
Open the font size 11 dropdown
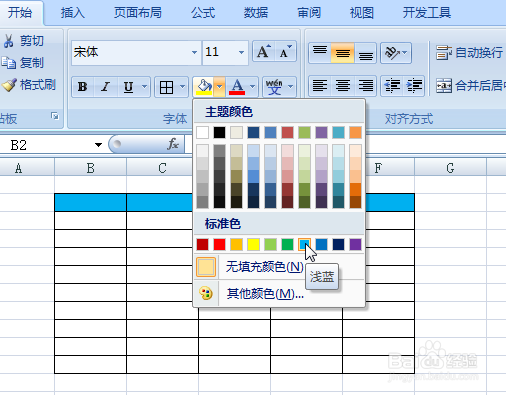[241, 52]
